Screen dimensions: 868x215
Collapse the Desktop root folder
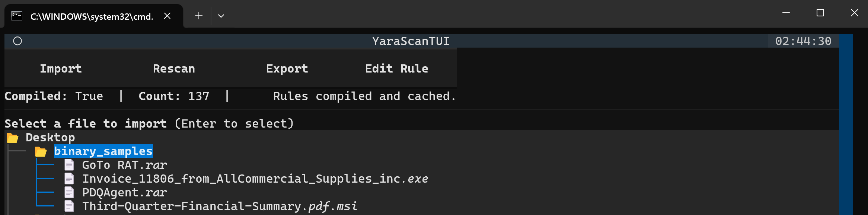50,138
